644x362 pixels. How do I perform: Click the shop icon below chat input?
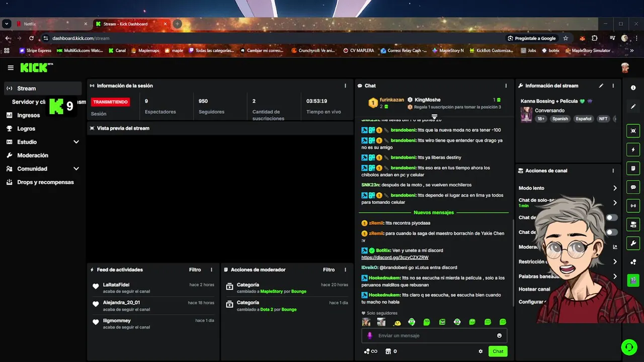(x=388, y=351)
